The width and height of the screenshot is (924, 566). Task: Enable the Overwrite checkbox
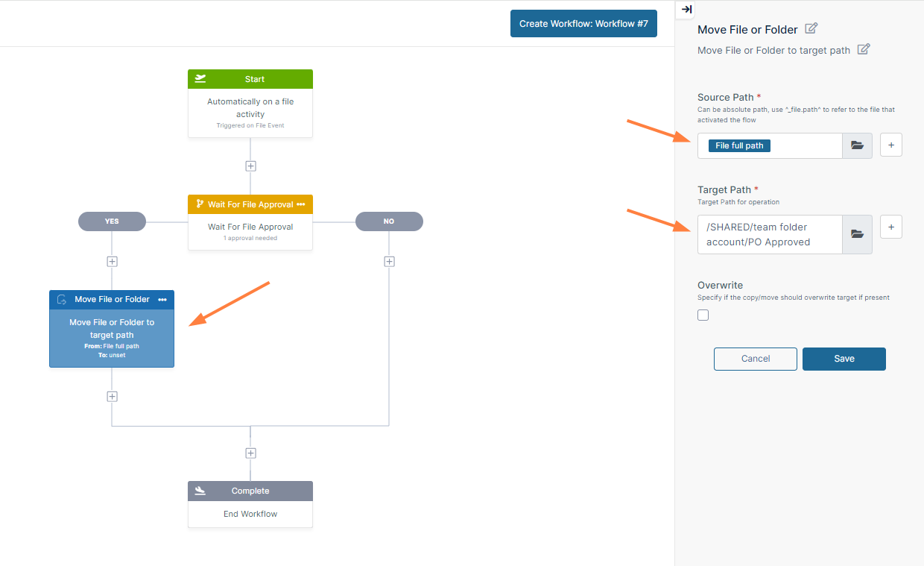coord(703,315)
